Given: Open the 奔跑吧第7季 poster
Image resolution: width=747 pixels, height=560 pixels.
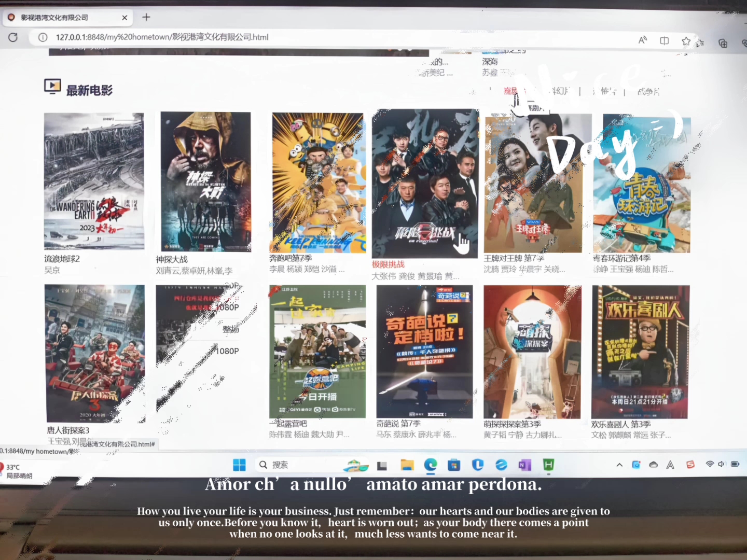Looking at the screenshot, I should tap(317, 183).
